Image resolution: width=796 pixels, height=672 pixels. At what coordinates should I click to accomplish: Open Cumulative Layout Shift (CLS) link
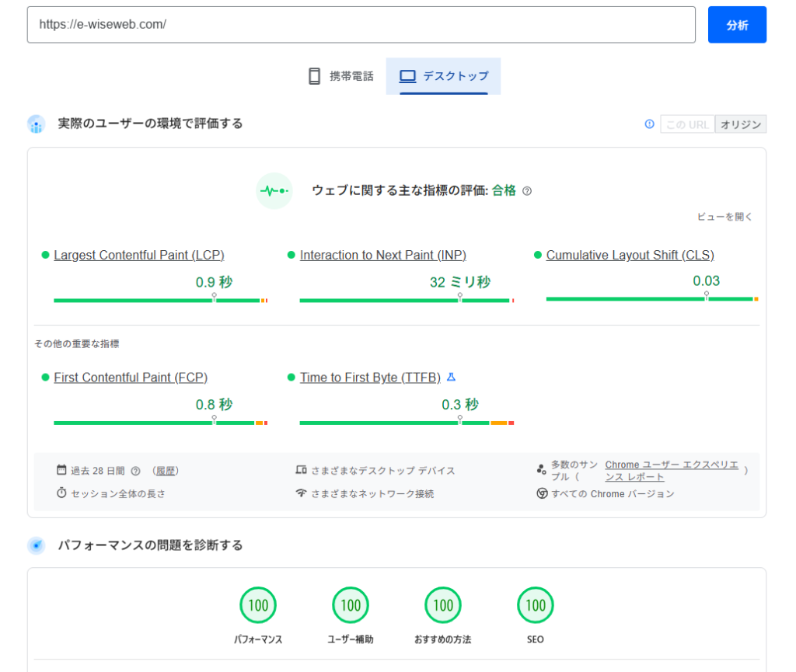pyautogui.click(x=630, y=255)
